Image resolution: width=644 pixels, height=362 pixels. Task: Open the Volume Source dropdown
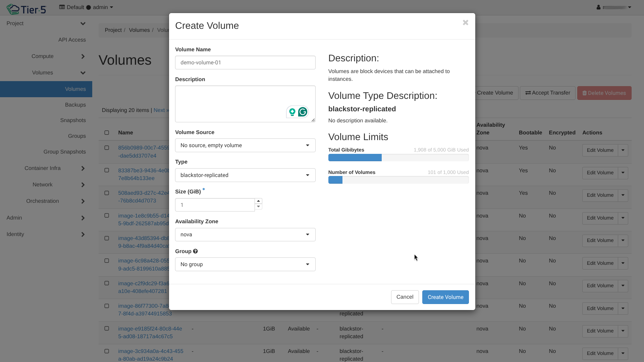[245, 145]
